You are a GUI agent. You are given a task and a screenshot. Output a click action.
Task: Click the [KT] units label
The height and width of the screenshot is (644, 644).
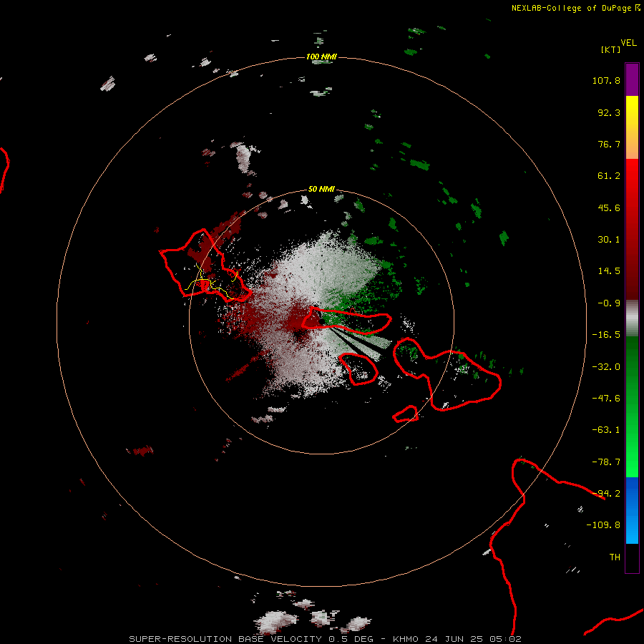click(611, 49)
